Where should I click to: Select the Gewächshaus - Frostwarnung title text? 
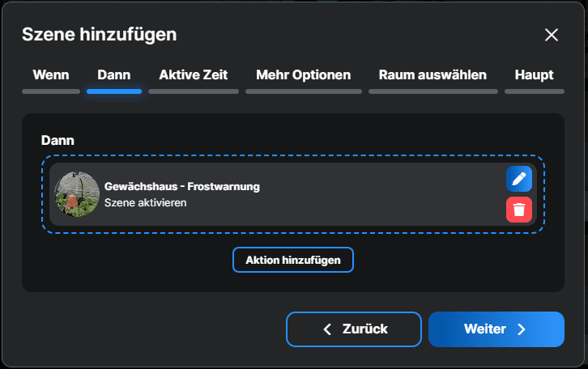(x=182, y=186)
